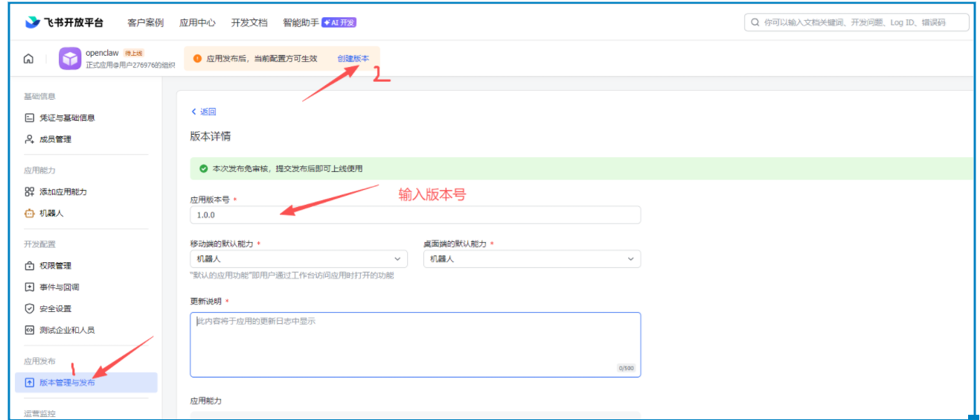Viewport: 980px width, 420px height.
Task: Click the openclaw purple app icon
Action: tap(71, 59)
